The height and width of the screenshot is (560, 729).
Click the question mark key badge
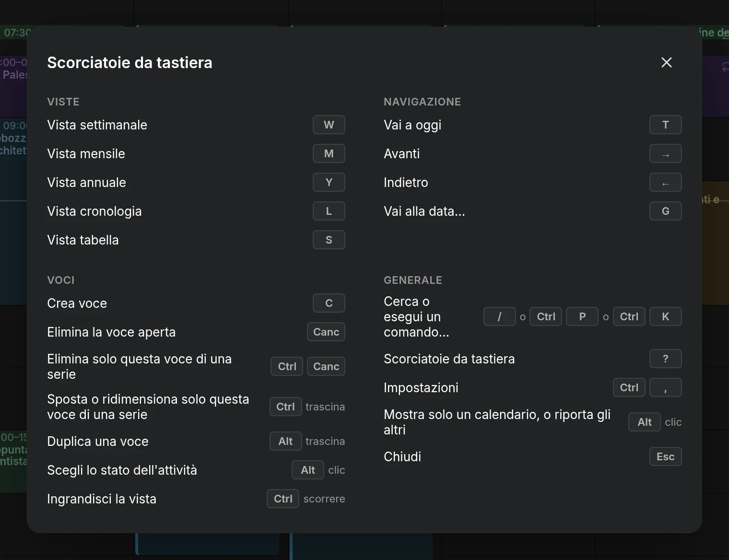[666, 359]
